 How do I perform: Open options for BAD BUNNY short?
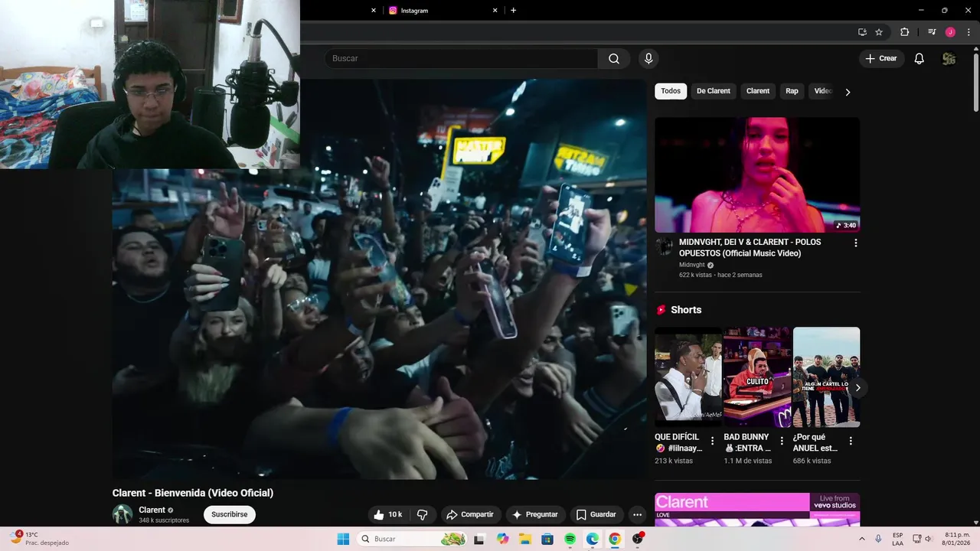point(782,441)
